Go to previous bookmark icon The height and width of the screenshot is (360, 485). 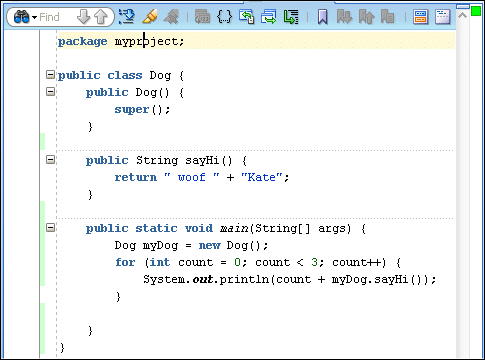366,17
